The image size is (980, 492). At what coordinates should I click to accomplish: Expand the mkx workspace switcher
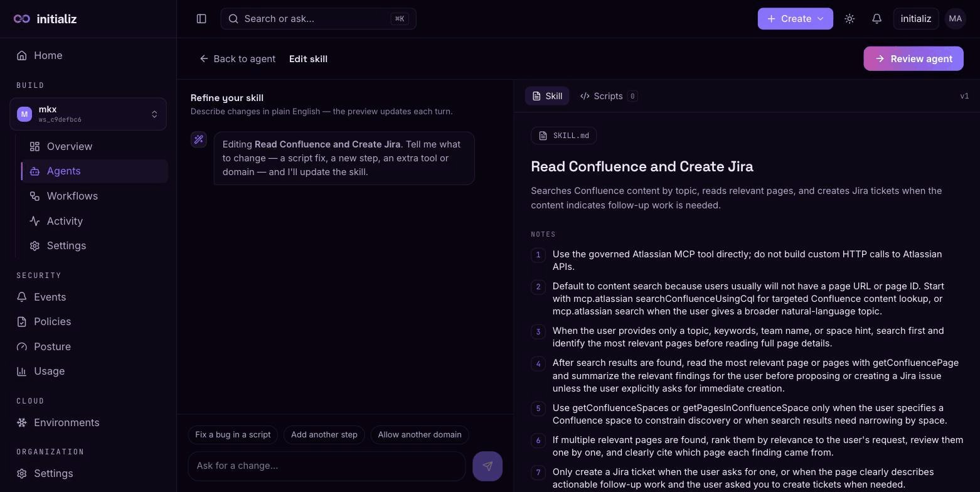(x=88, y=114)
